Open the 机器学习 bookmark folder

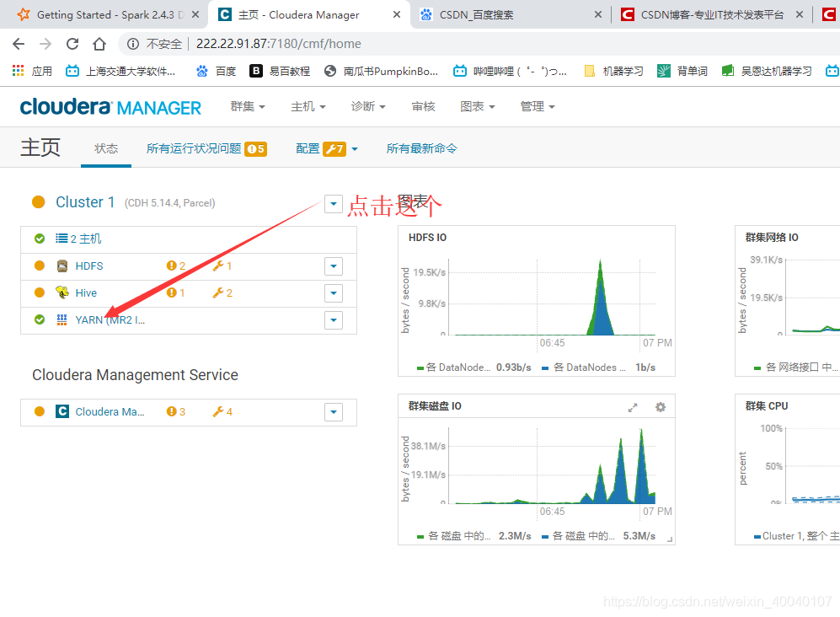click(x=613, y=71)
